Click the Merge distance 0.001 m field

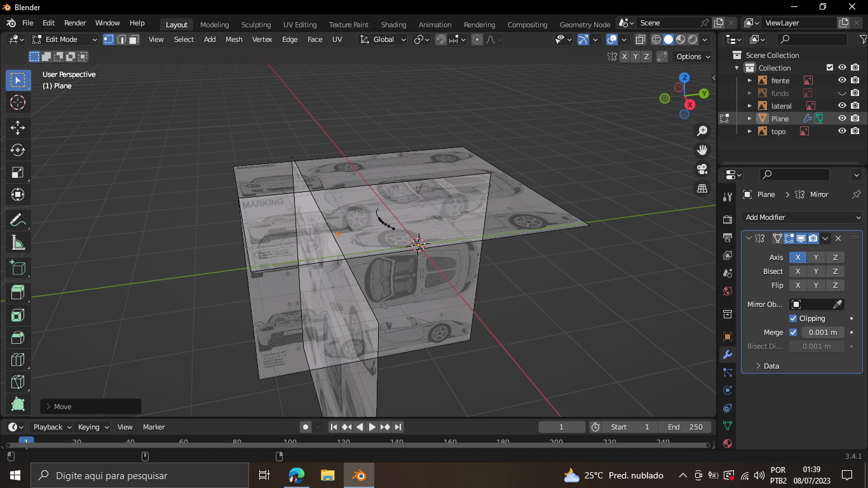pos(823,332)
